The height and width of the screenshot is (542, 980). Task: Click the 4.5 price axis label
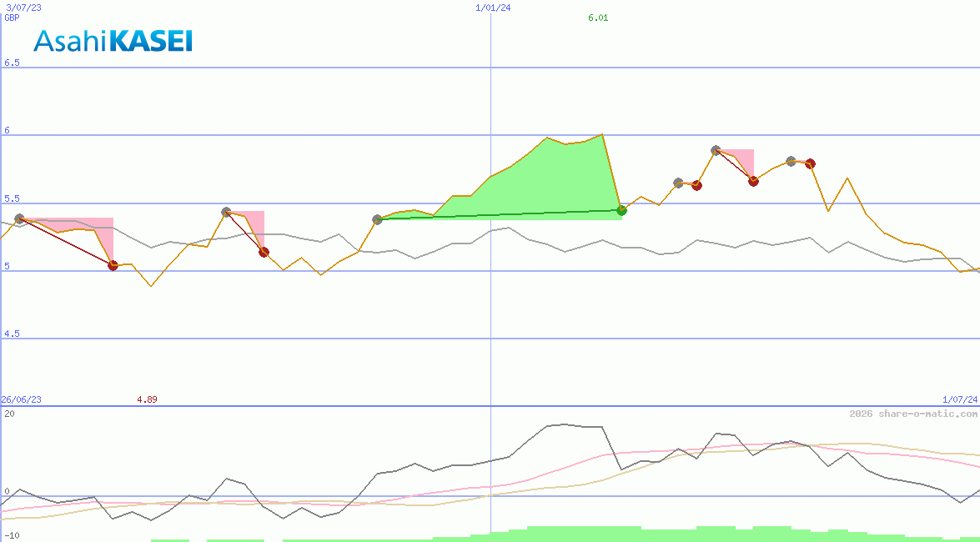pos(12,334)
